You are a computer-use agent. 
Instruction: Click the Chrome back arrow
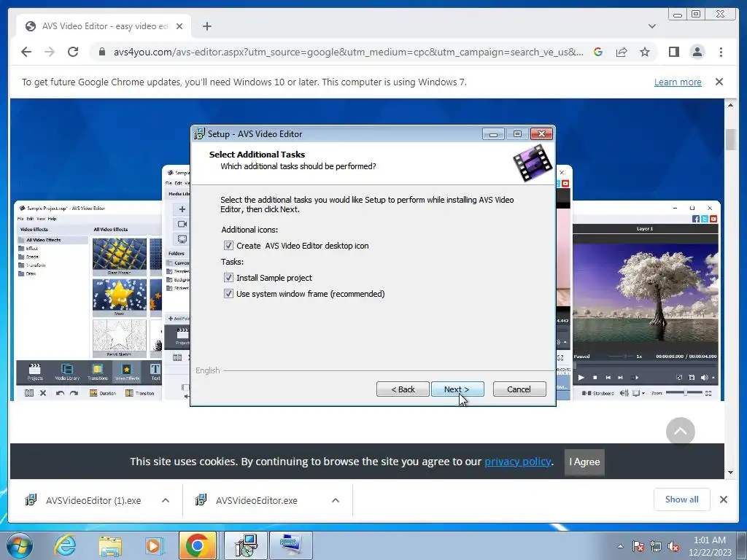pos(26,52)
